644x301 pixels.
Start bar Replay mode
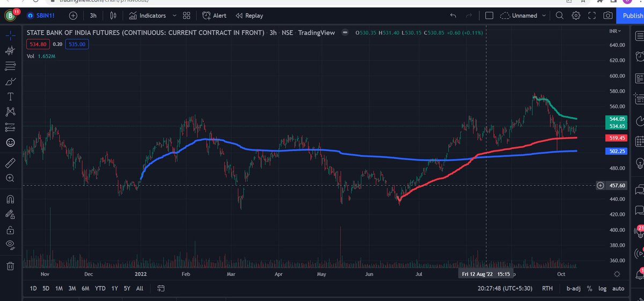pos(250,16)
